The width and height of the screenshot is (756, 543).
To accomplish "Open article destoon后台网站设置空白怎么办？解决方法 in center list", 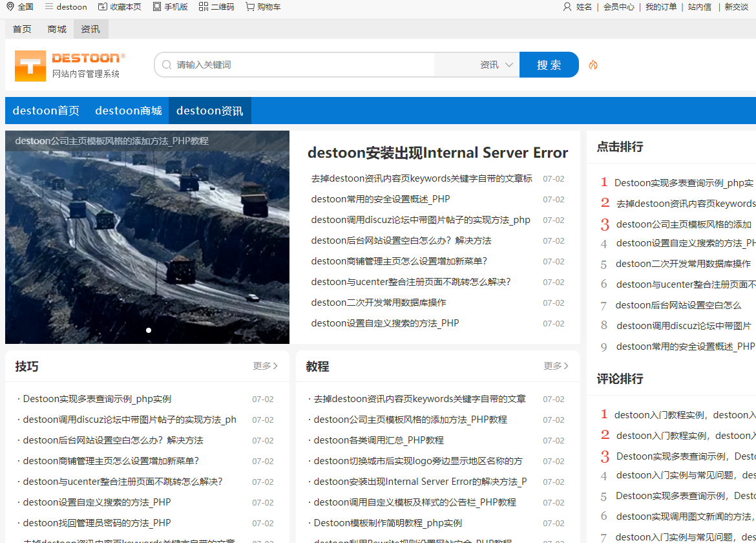I will click(401, 240).
